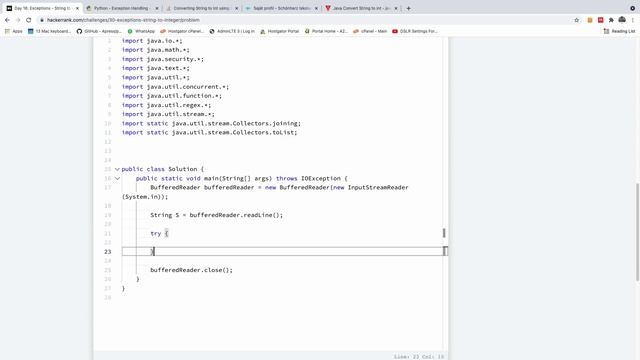Viewport: 640px width, 360px height.
Task: Click the Line 23 Col status indicator
Action: point(419,357)
